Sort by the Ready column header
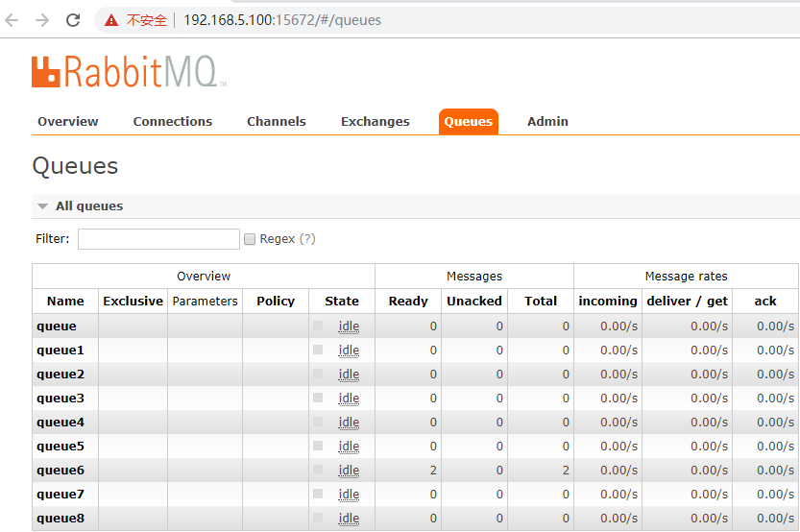 (x=408, y=301)
